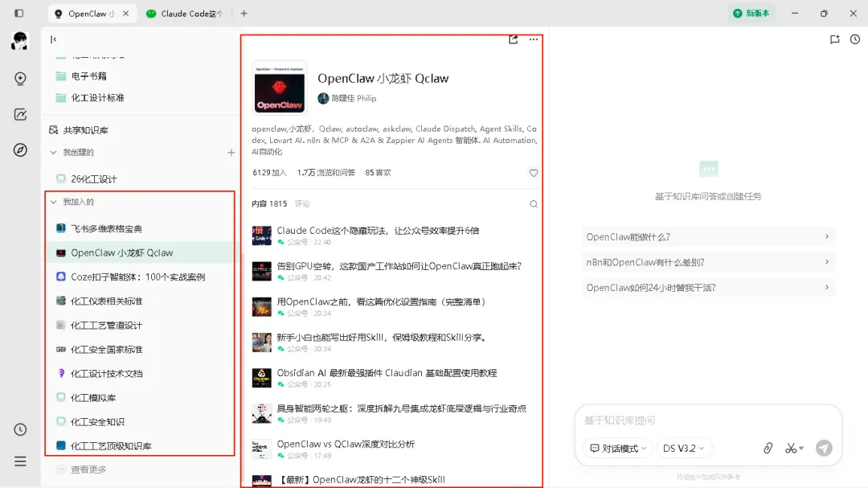Screen dimensions: 868x488
Task: Toggle the sidebar panel icon in the title bar
Action: 18,14
